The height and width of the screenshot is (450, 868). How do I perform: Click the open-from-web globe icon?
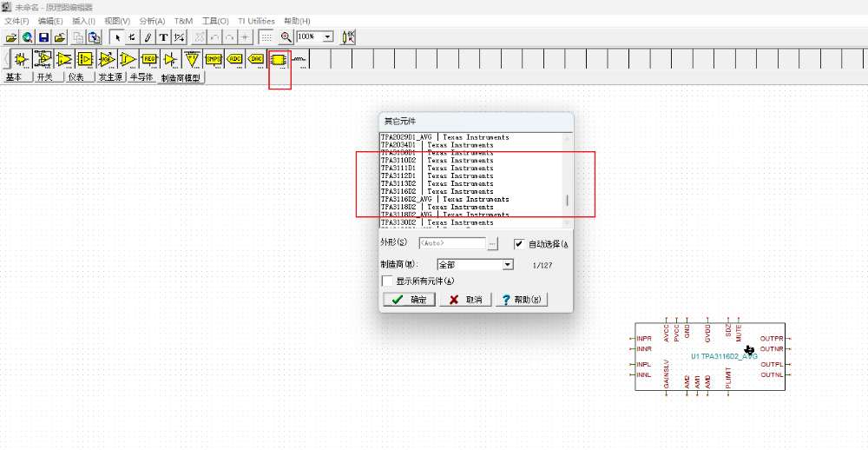(27, 37)
